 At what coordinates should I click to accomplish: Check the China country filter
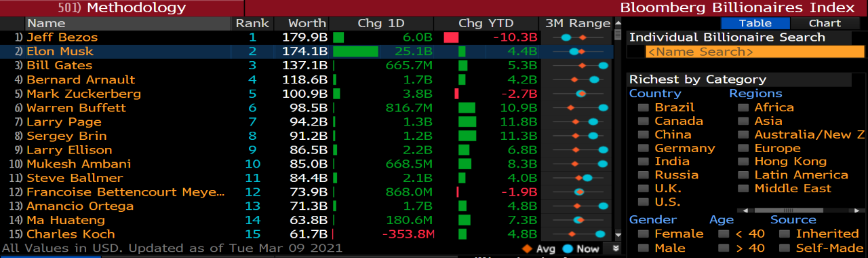(x=643, y=134)
